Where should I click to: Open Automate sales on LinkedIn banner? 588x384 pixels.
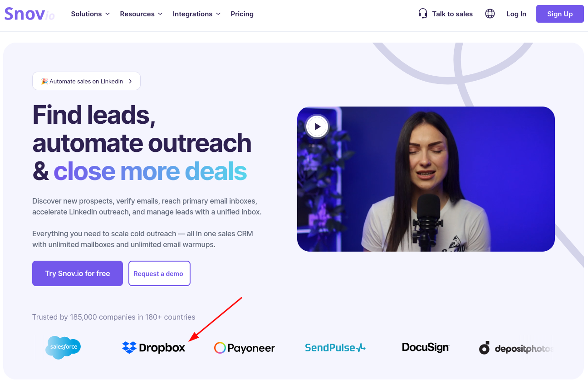click(x=86, y=81)
